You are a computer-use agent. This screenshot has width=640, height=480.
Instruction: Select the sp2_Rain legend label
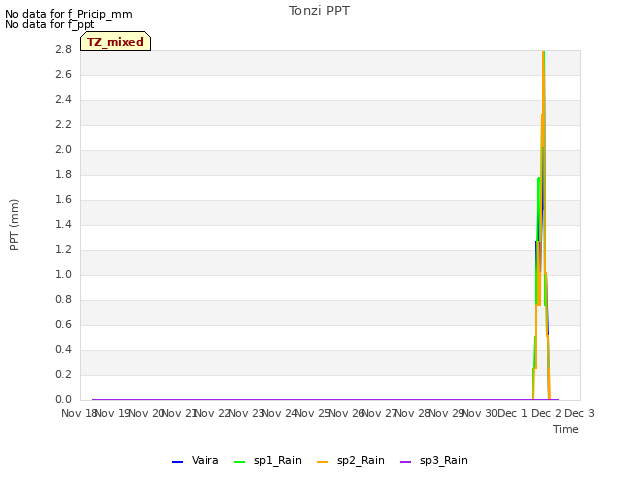pos(360,460)
